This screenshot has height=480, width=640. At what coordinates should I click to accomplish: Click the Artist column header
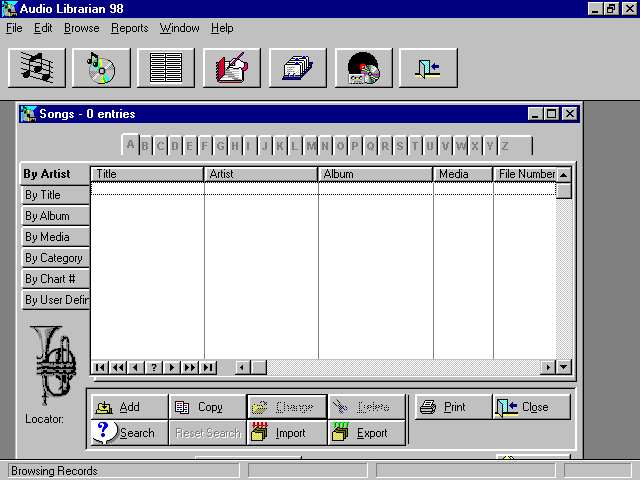(261, 174)
